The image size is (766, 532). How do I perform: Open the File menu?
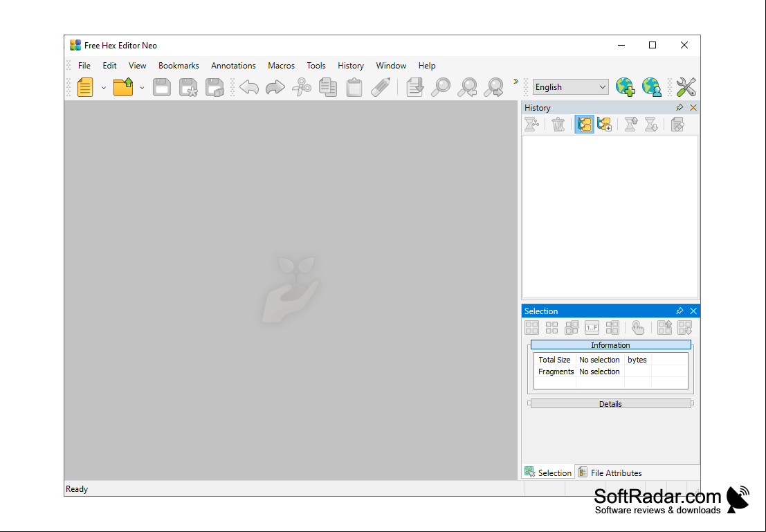click(x=84, y=66)
